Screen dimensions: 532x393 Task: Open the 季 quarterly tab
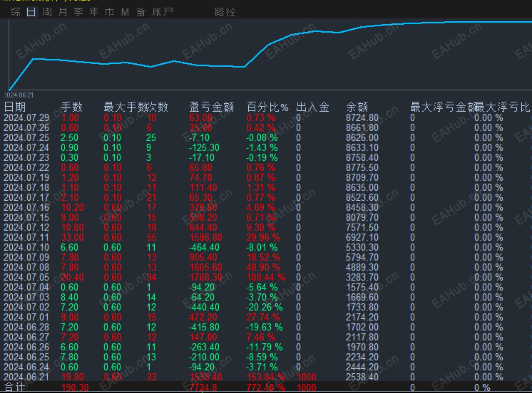point(78,12)
